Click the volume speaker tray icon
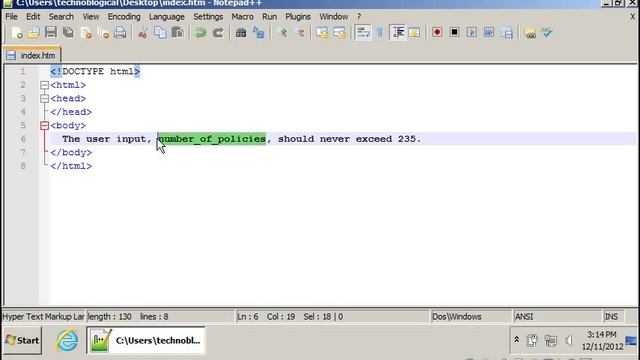Image resolution: width=640 pixels, height=360 pixels. coord(569,340)
